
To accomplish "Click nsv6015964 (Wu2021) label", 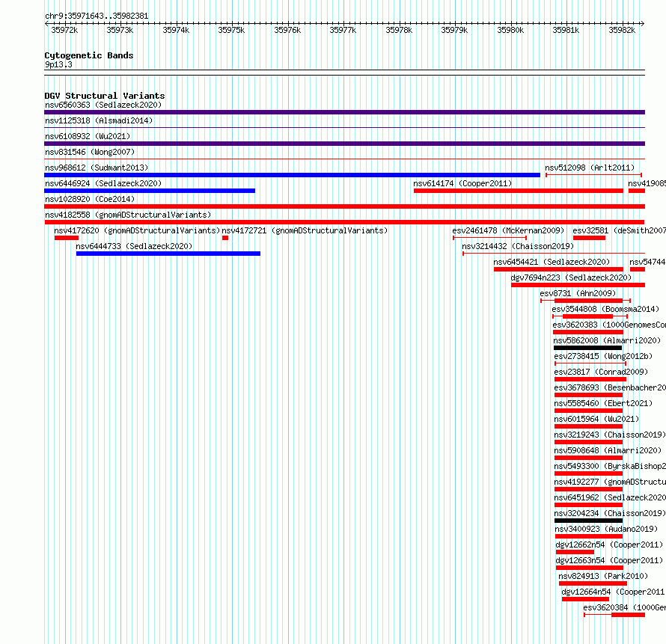I will pos(596,419).
